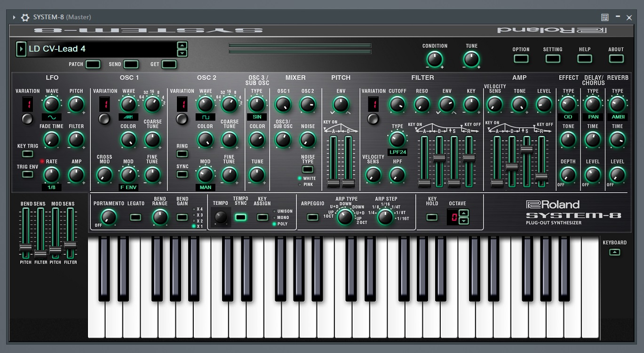Screen dimensions: 644x353
Task: Click the FILTER HPF knob
Action: tap(398, 175)
